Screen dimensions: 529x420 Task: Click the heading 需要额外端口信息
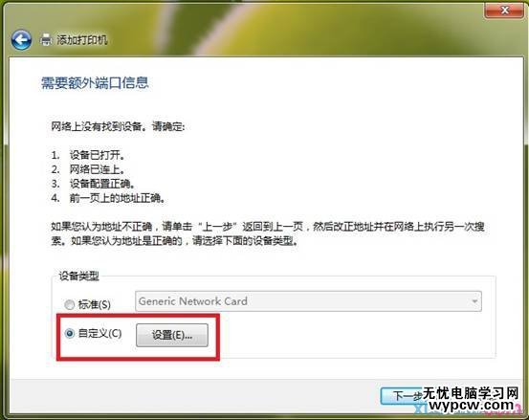95,83
